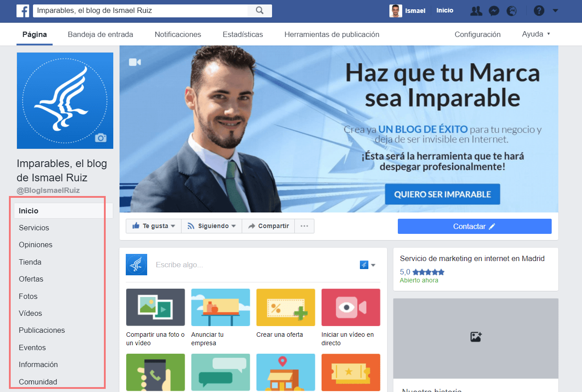Click the Facebook logo icon

pos(23,11)
